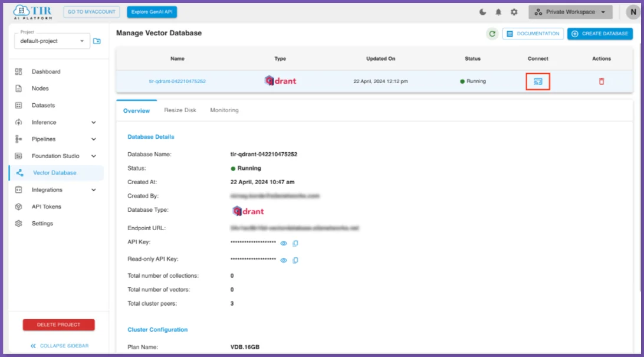Toggle dark mode moon icon
Screen dimensions: 644x357
pos(483,12)
